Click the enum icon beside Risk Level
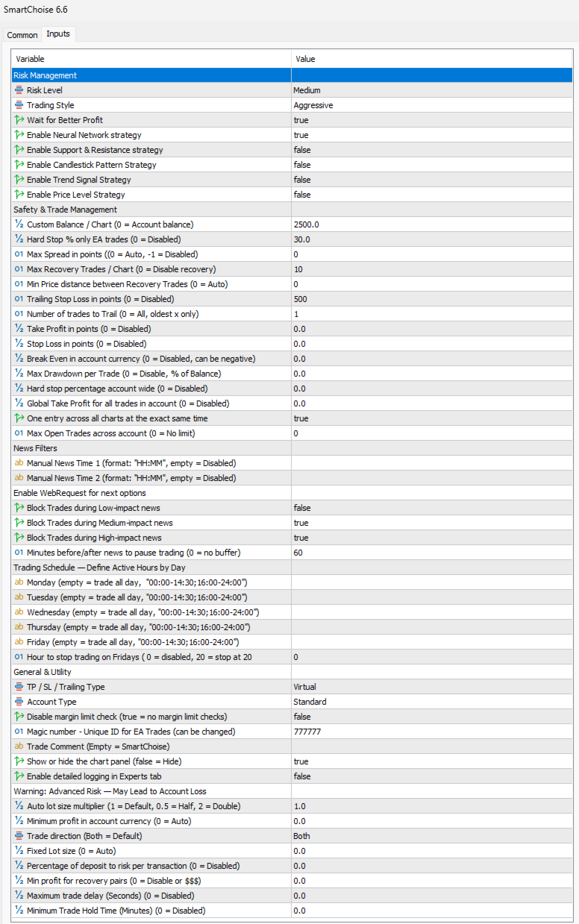 [x=19, y=90]
